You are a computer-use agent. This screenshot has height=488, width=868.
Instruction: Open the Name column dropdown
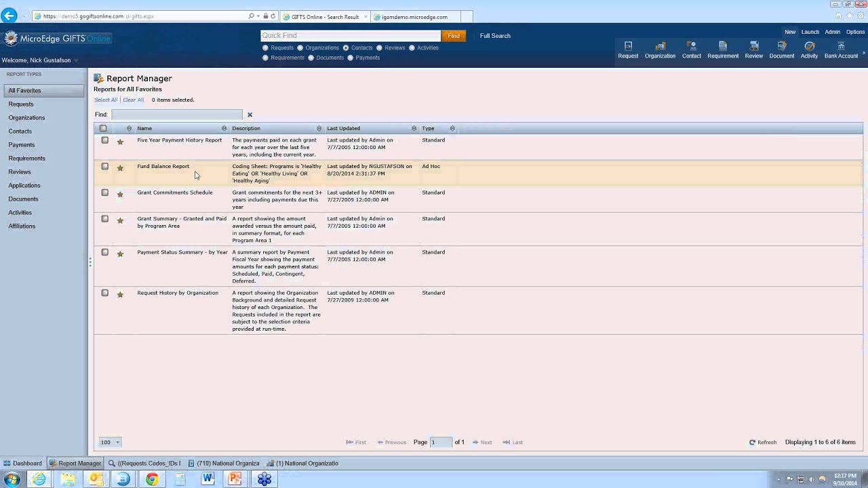pos(224,128)
